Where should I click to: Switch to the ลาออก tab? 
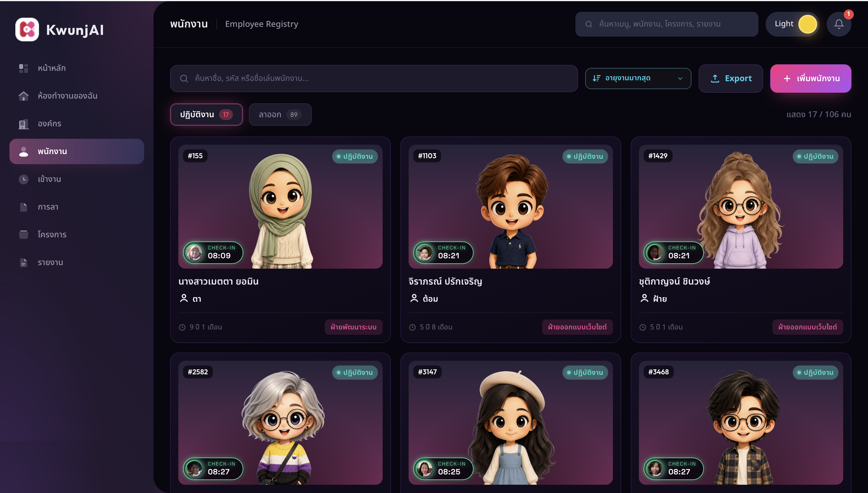pos(280,115)
